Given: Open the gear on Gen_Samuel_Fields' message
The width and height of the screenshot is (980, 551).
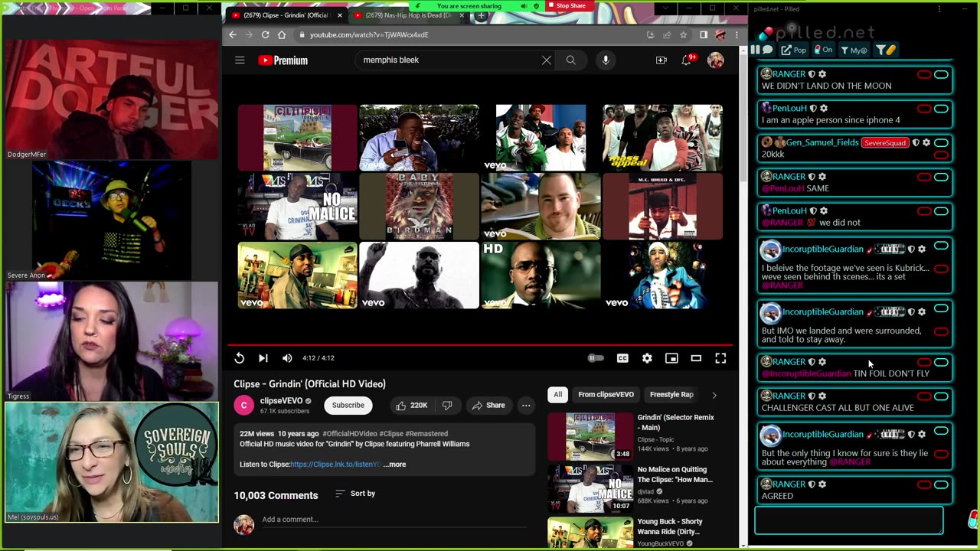Looking at the screenshot, I should (926, 143).
